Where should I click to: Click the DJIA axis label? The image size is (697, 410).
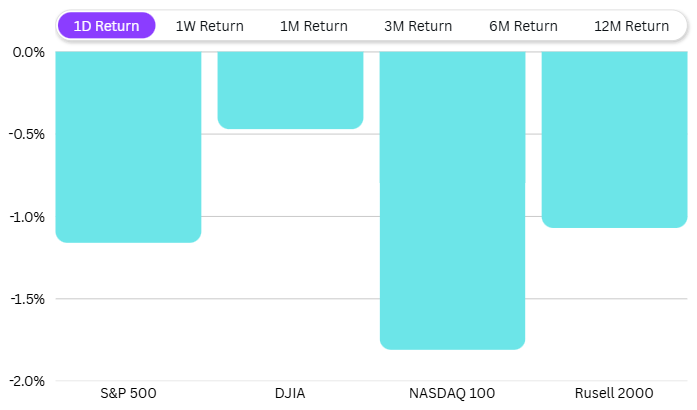pos(290,393)
